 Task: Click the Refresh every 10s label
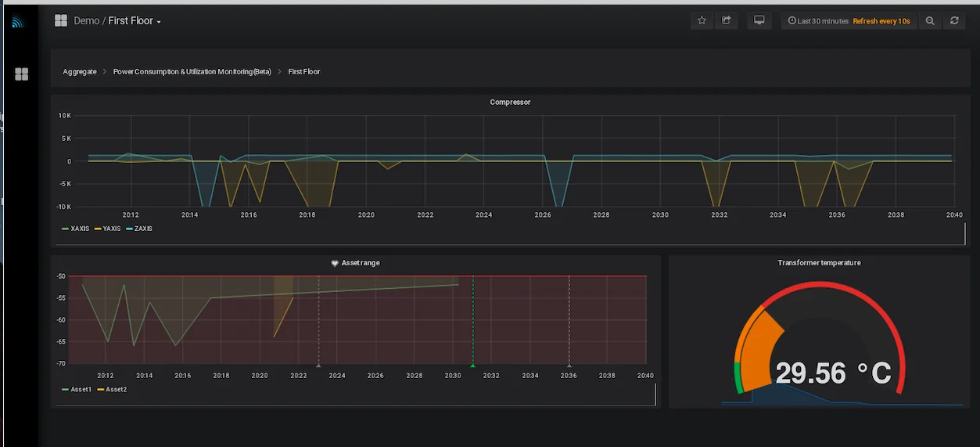click(881, 21)
